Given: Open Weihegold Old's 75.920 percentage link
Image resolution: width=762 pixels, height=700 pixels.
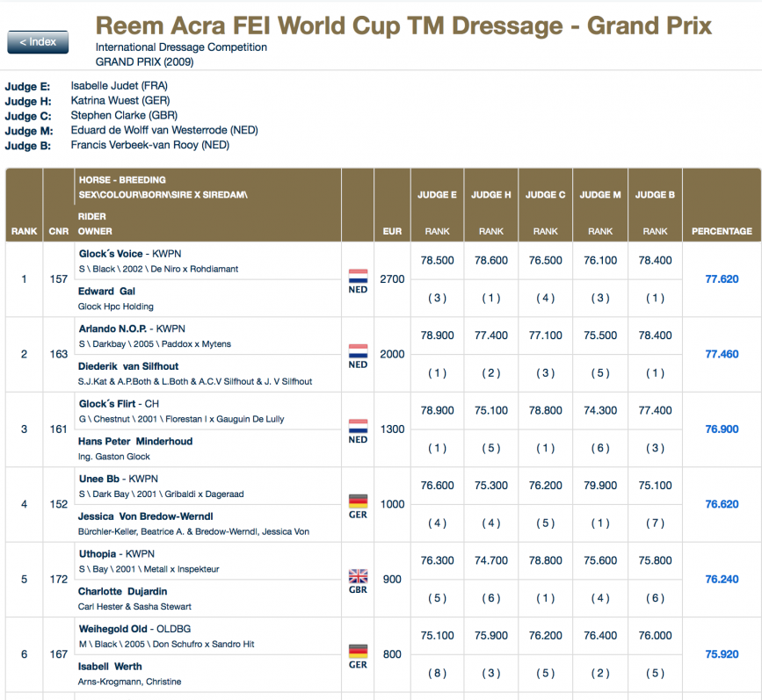Looking at the screenshot, I should pos(722,654).
